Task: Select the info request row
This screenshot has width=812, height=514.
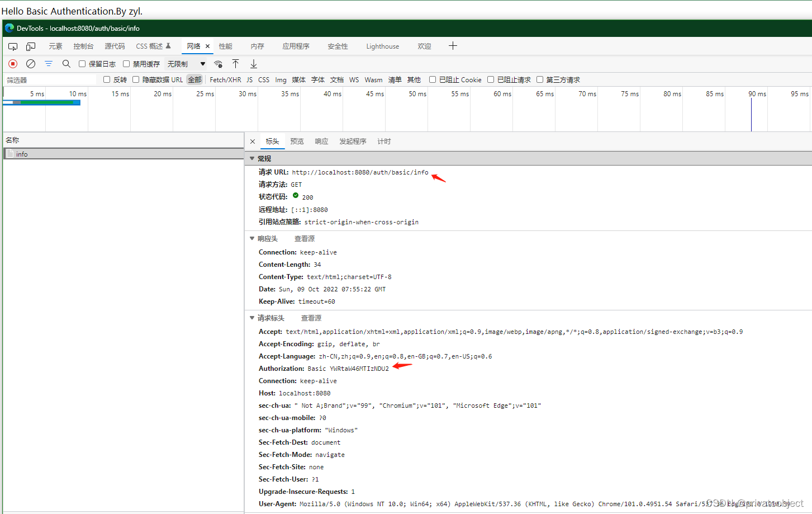Action: pyautogui.click(x=124, y=154)
